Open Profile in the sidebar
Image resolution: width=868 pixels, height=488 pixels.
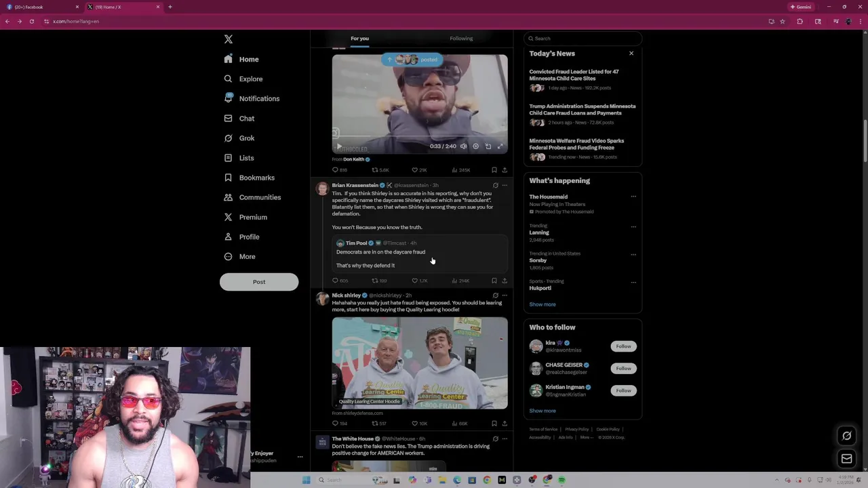click(241, 237)
